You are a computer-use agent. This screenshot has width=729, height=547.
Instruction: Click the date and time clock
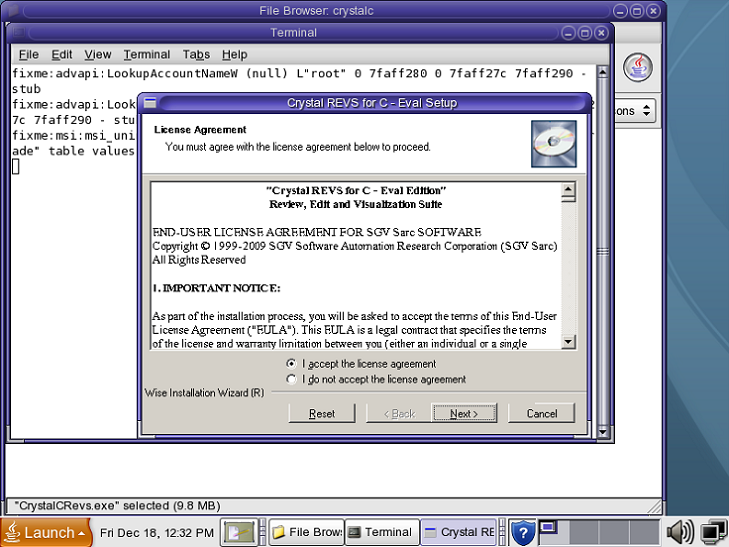(157, 533)
